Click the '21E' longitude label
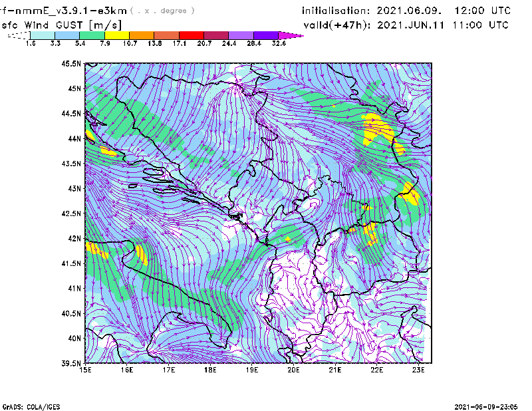532x411 pixels. 335,370
